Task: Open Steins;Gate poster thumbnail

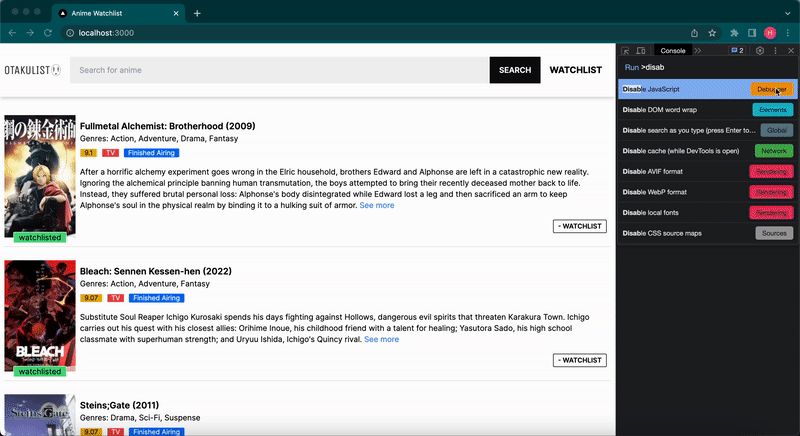Action: pyautogui.click(x=40, y=415)
